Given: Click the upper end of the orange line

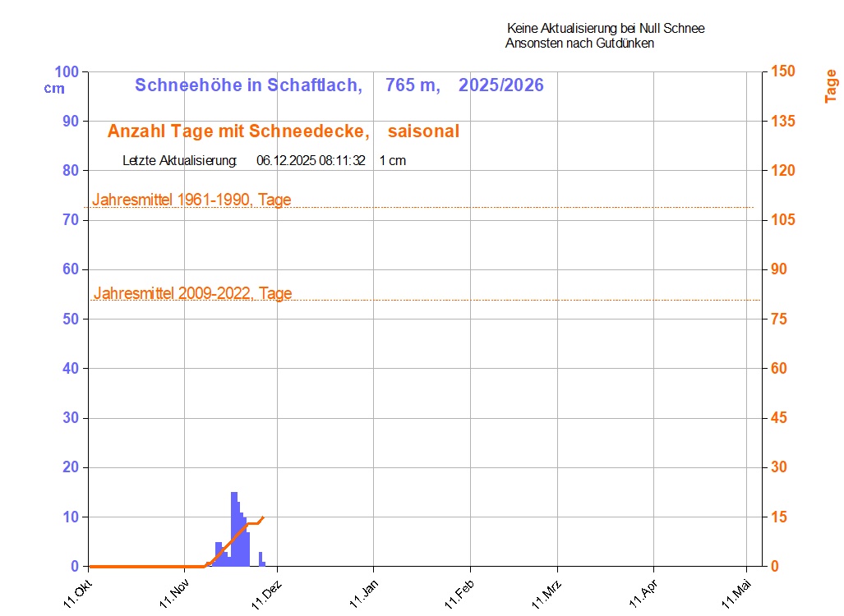Looking at the screenshot, I should coord(263,517).
